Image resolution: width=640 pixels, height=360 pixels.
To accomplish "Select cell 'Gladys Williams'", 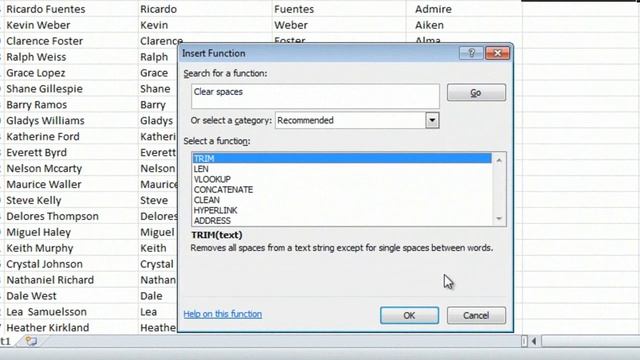I will click(x=71, y=120).
